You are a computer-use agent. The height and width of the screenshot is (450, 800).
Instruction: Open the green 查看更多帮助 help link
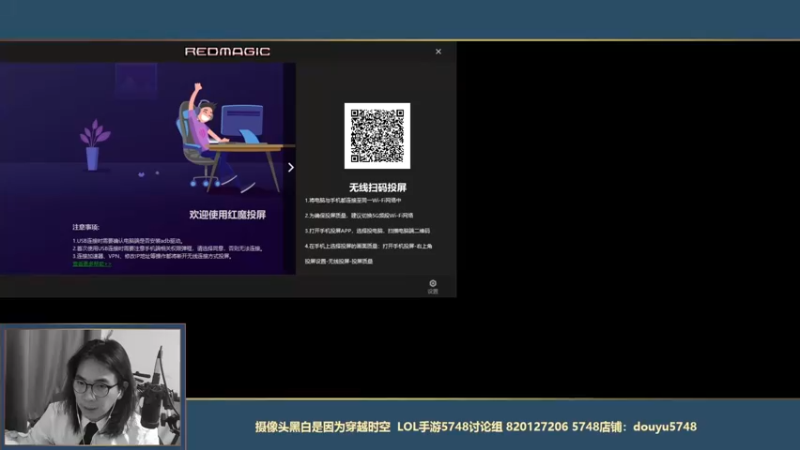pyautogui.click(x=92, y=264)
